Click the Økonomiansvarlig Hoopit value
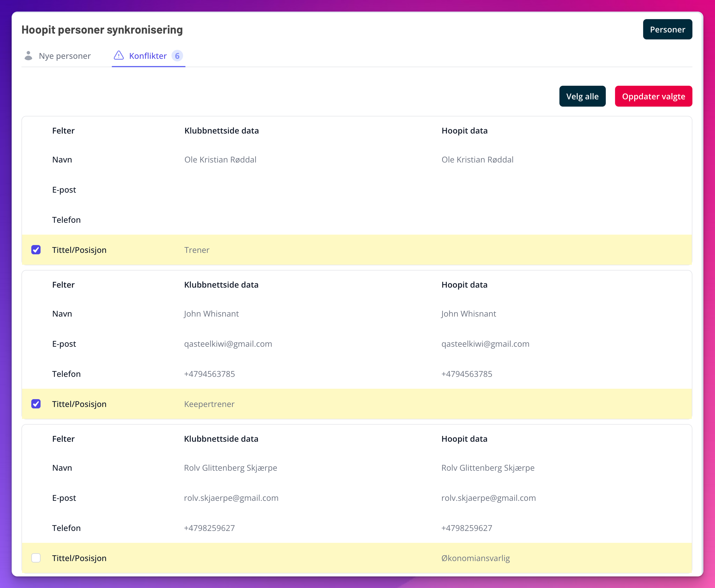 [475, 558]
